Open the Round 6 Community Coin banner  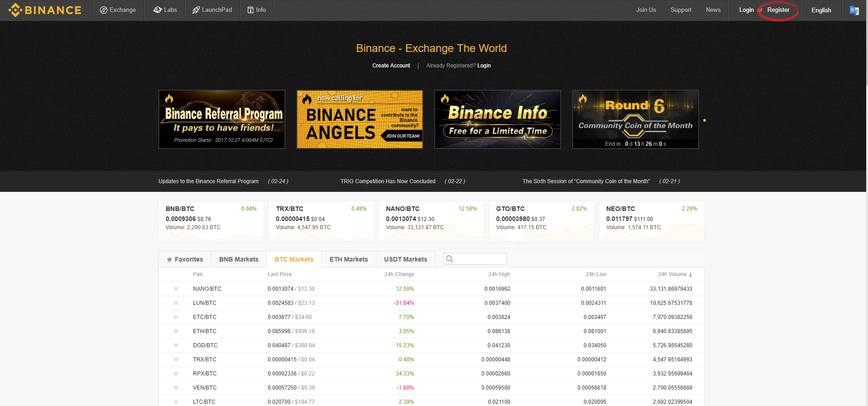tap(635, 119)
